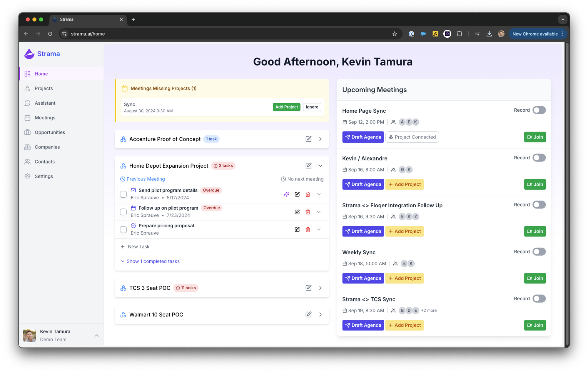Enable Record for Home Page Sync meeting
588x372 pixels.
539,110
